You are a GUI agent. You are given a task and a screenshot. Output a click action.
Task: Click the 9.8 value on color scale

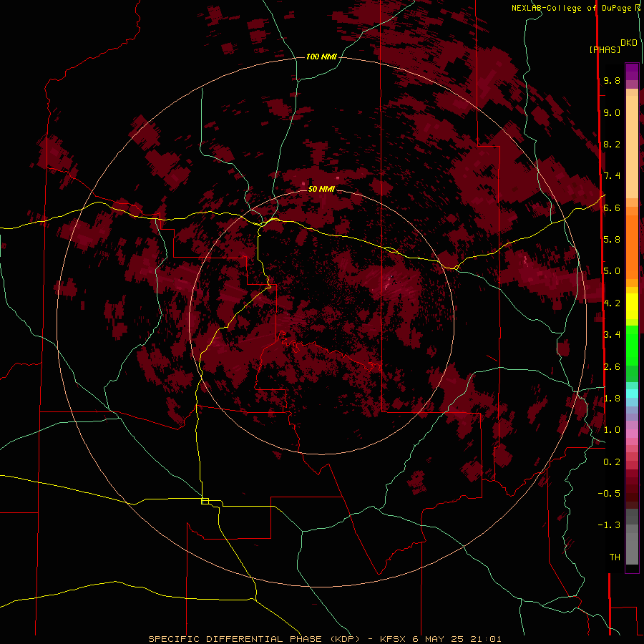tap(612, 81)
